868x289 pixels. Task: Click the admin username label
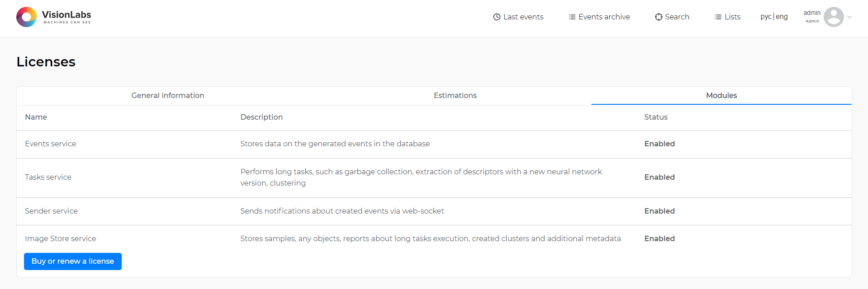tap(812, 13)
